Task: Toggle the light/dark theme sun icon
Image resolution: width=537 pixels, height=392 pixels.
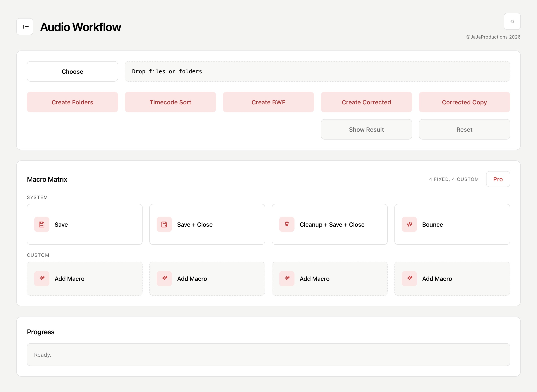Action: pos(512,21)
